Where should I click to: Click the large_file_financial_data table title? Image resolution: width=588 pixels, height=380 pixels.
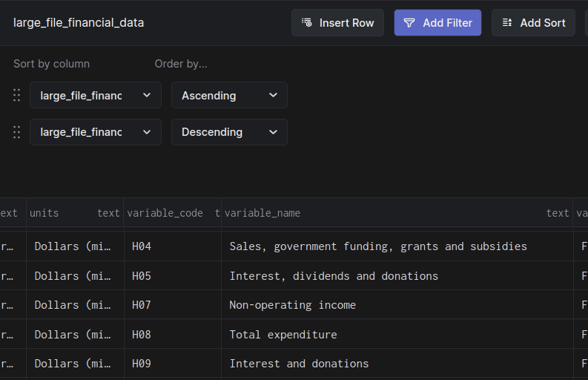pyautogui.click(x=79, y=23)
